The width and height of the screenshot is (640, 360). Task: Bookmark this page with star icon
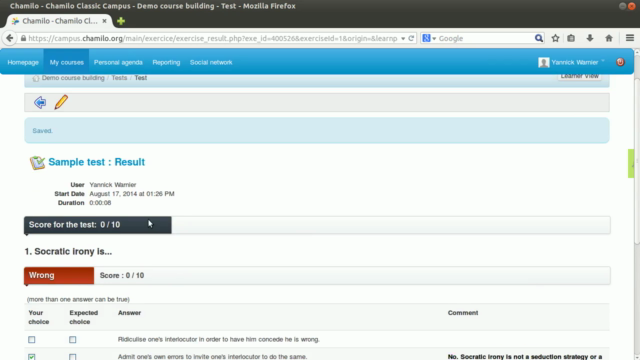[555, 38]
